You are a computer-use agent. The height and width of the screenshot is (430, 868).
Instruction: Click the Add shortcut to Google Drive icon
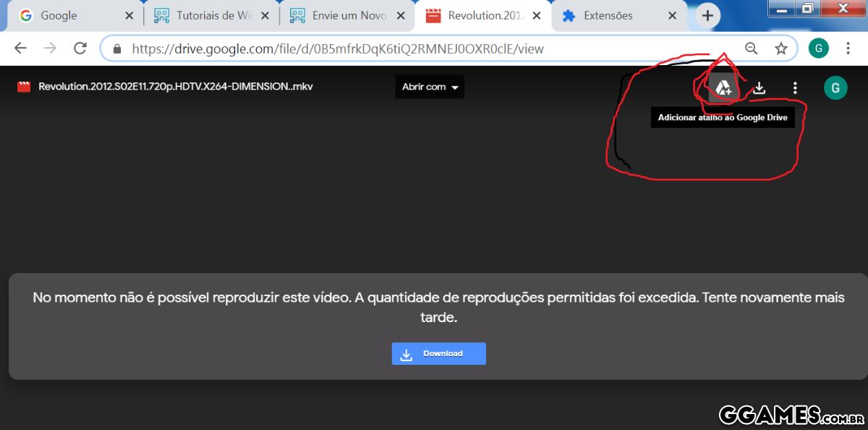(x=723, y=88)
